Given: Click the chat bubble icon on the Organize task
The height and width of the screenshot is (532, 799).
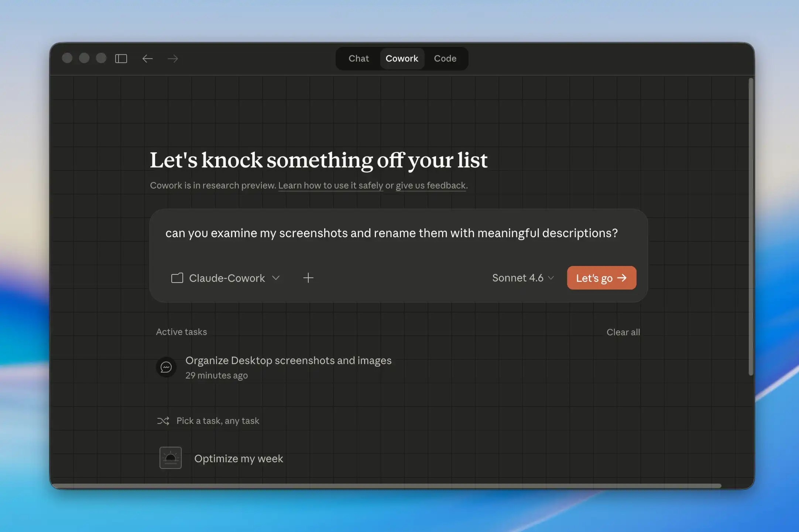Looking at the screenshot, I should tap(166, 367).
